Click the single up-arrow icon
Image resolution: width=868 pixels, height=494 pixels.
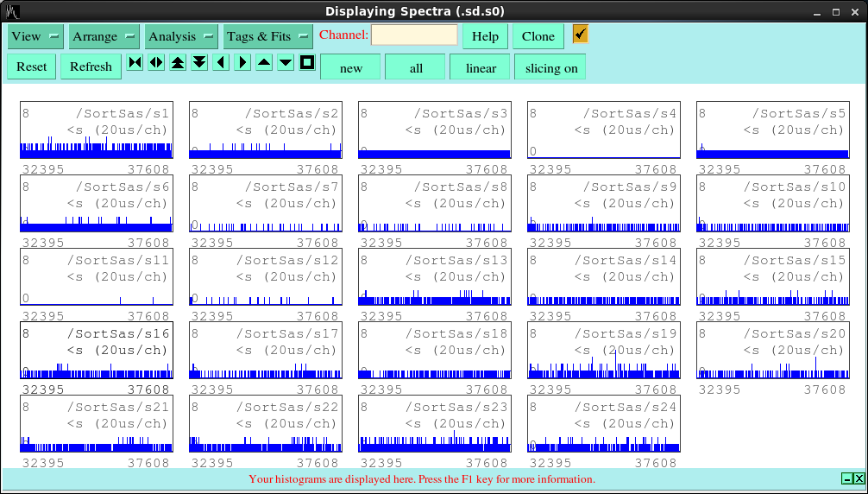pos(264,63)
